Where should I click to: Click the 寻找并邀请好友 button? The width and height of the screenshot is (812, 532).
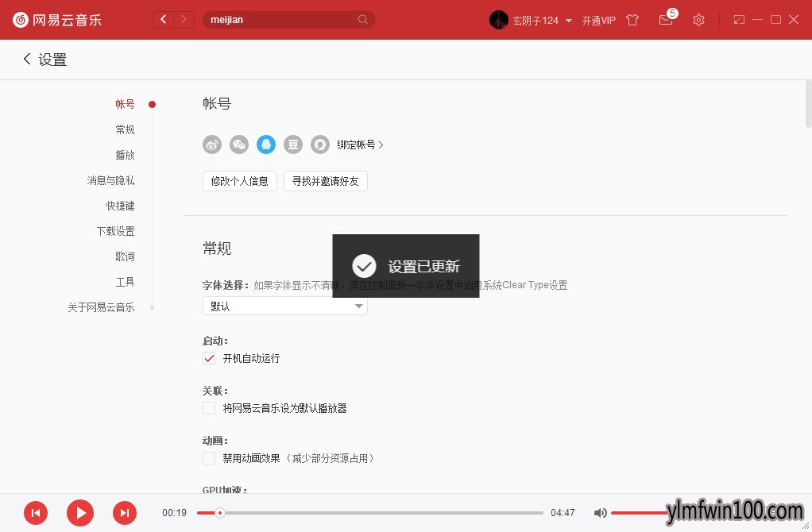pyautogui.click(x=325, y=181)
